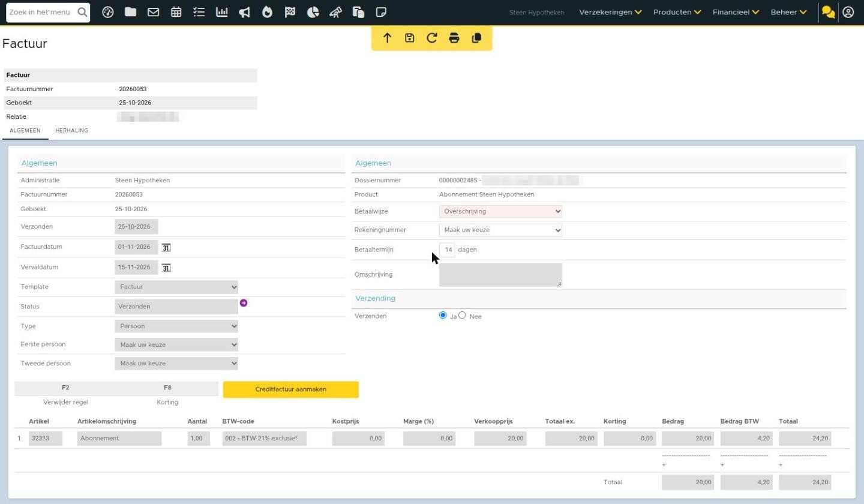
Task: Go back using the up arrow icon
Action: pyautogui.click(x=387, y=38)
